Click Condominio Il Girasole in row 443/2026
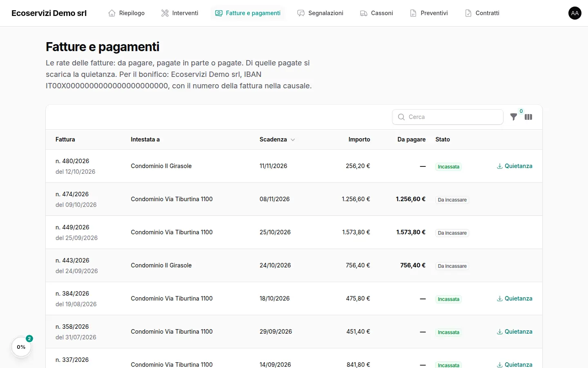Viewport: 588px width, 368px height. point(161,265)
